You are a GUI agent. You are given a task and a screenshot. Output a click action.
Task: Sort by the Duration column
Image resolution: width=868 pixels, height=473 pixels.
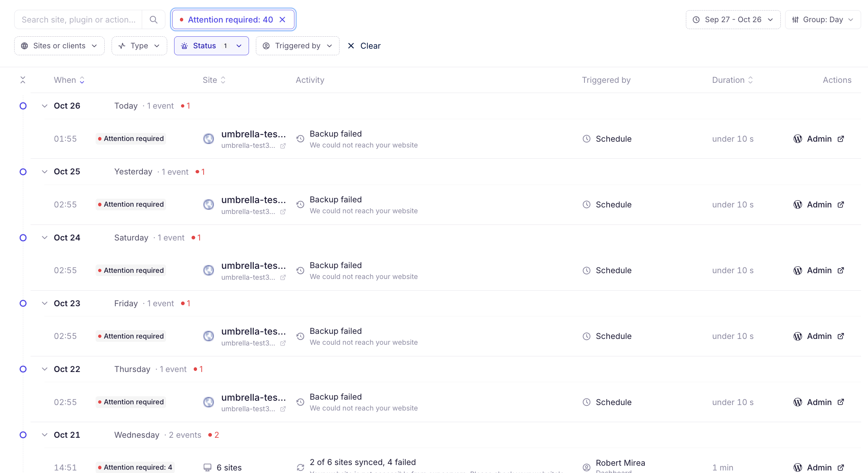[x=732, y=80]
